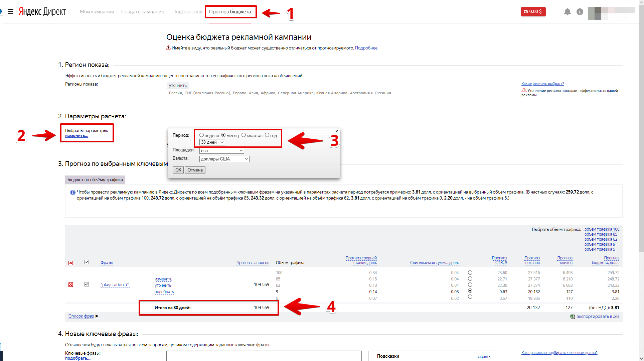
Task: Open the Площадки dropdown set to все
Action: point(221,151)
